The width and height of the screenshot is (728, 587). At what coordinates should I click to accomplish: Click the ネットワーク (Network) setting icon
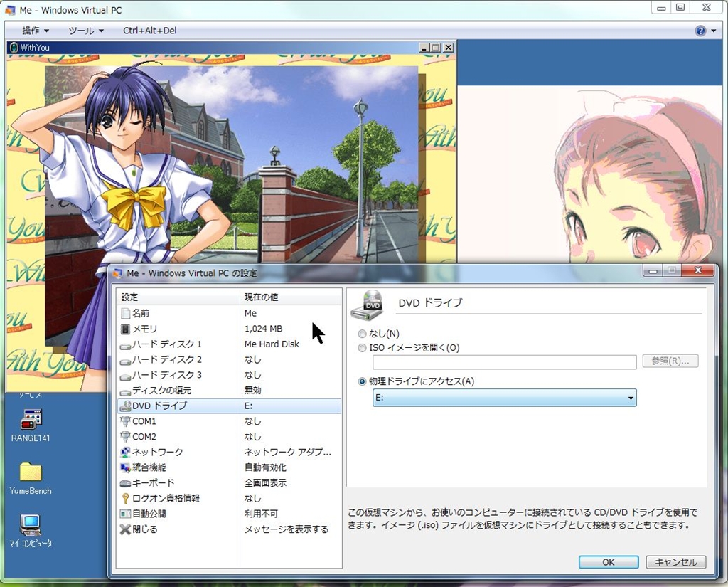click(x=126, y=453)
